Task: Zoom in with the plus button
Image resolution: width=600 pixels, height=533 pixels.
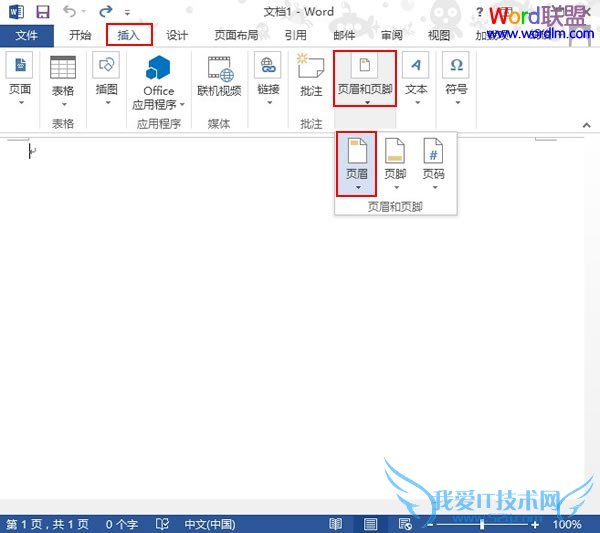Action: (535, 525)
